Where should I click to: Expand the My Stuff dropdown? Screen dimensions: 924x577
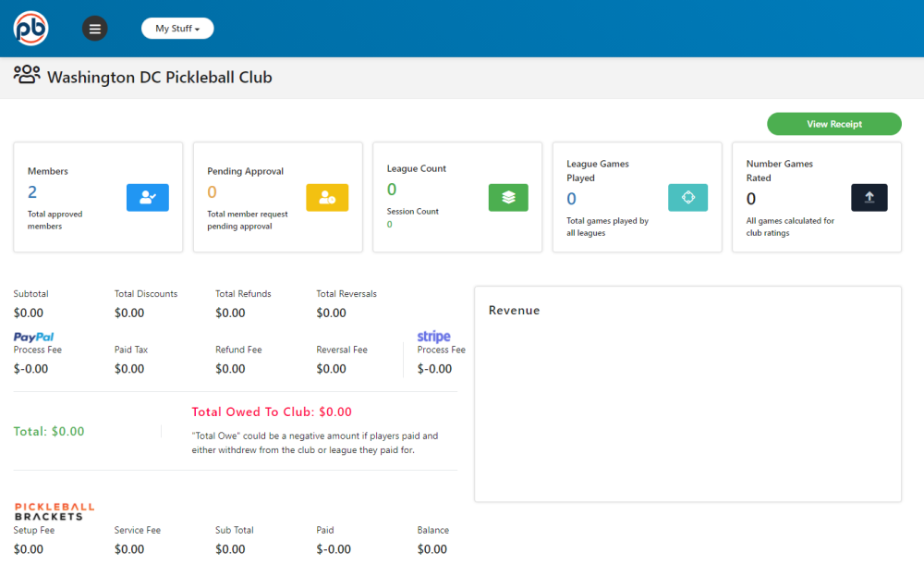pos(177,29)
